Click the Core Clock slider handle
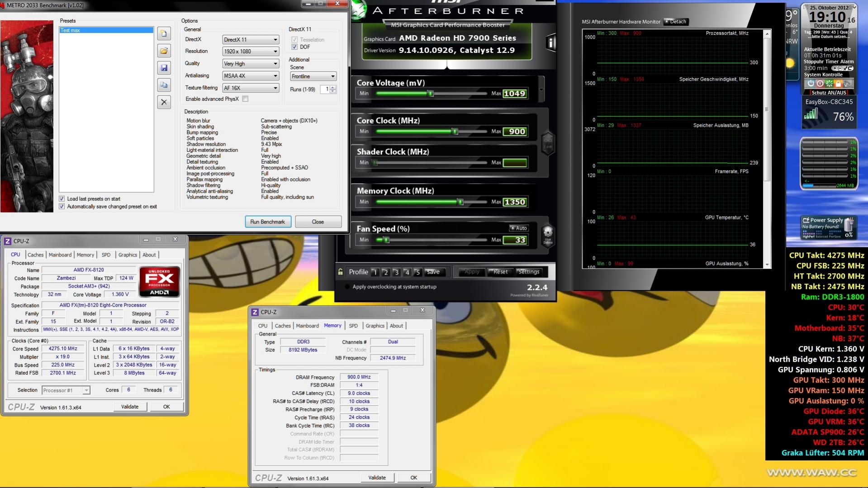 point(455,132)
